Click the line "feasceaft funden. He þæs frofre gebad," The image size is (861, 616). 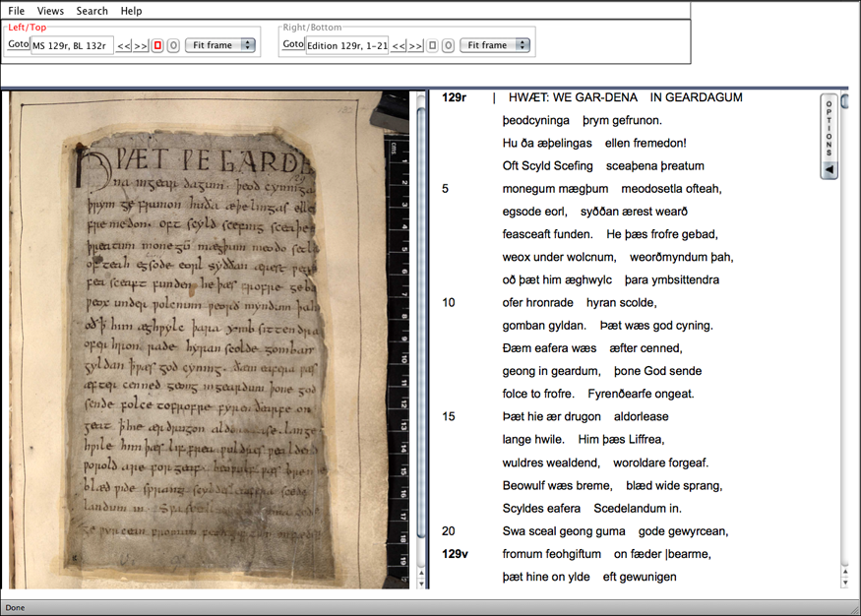pos(610,234)
